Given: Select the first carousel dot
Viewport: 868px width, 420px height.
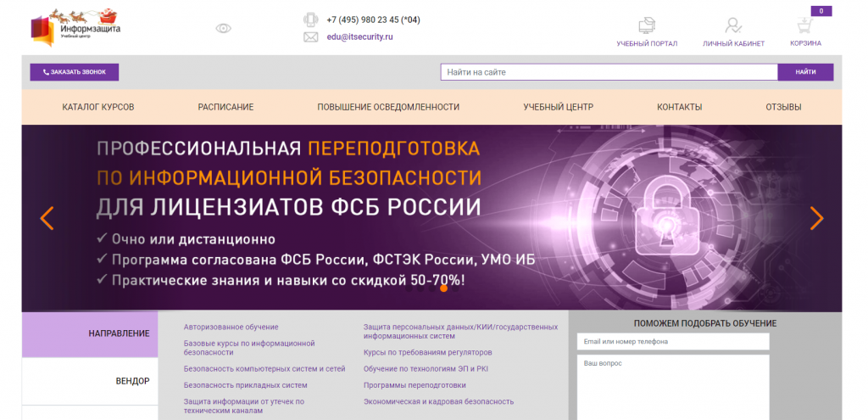Looking at the screenshot, I should point(409,288).
